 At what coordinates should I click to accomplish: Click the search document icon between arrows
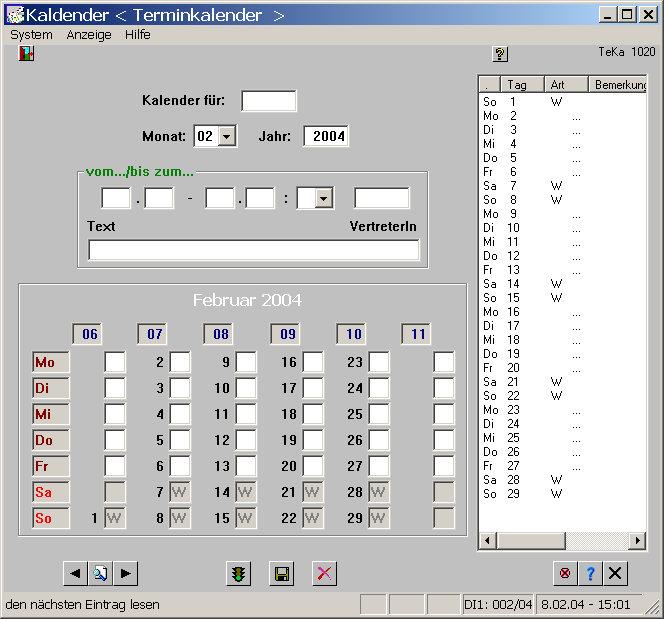click(x=100, y=573)
